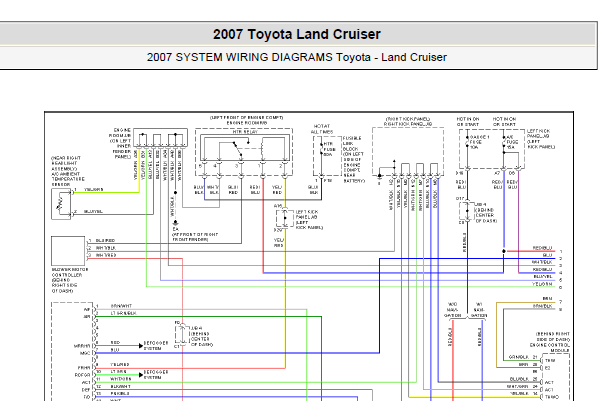Click "GRN/WHT" wire label at pin 1

click(x=121, y=306)
